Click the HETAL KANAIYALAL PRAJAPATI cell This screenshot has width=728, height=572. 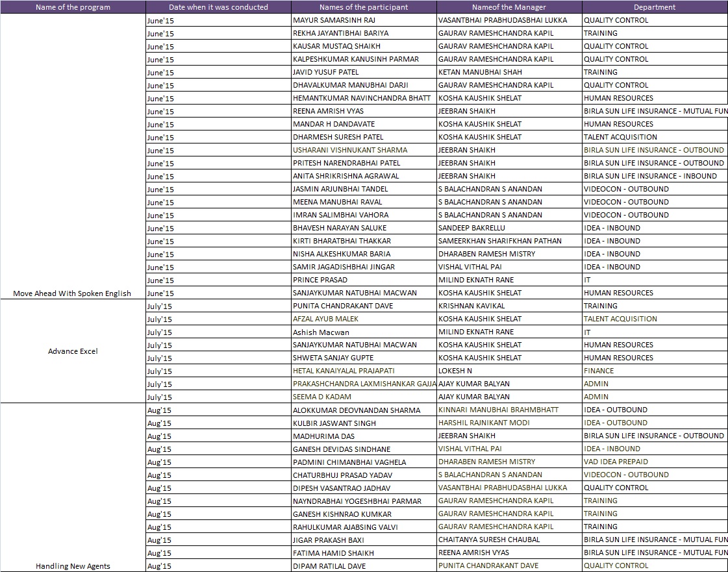tap(364, 371)
